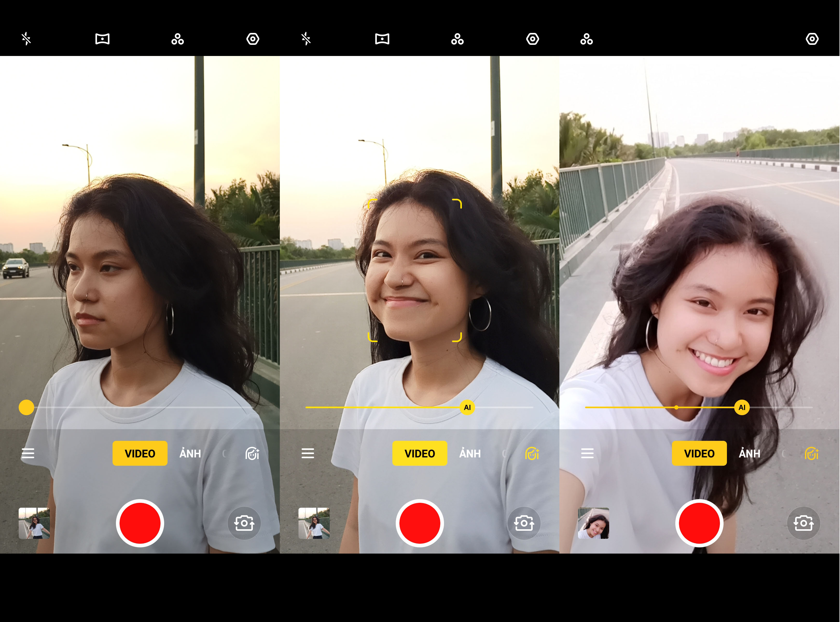Expand hamburger mode menu in right screen

(587, 453)
